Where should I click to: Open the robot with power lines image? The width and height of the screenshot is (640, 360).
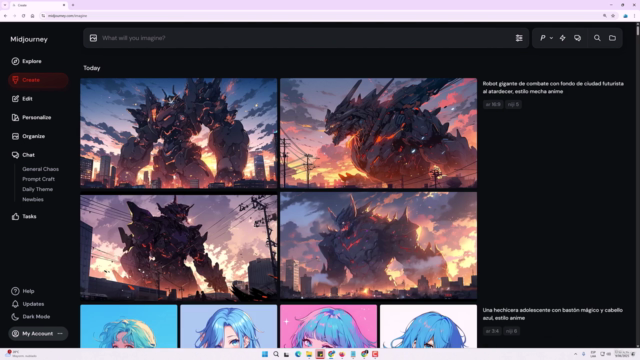click(179, 247)
